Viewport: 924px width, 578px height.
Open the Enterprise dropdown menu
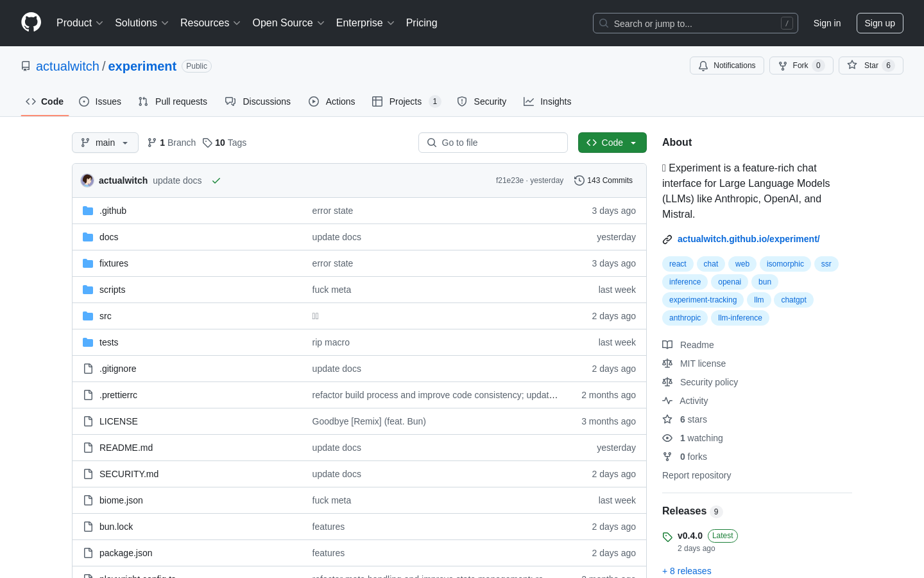(365, 23)
